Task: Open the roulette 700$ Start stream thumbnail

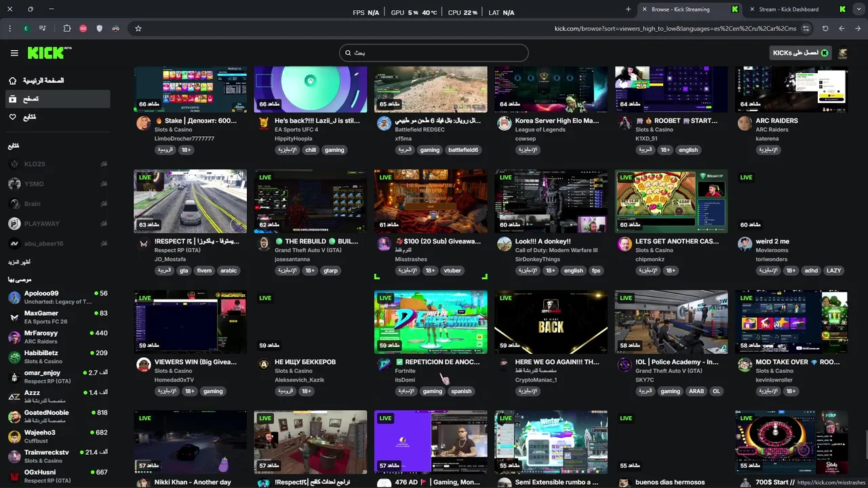Action: point(791,442)
